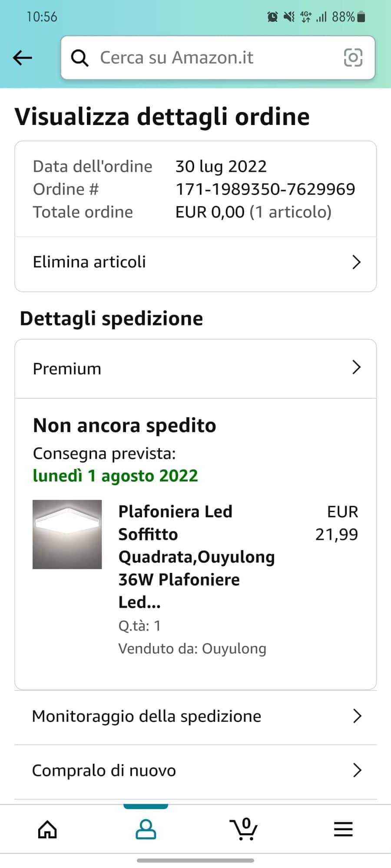
Task: Open the hamburger menu icon
Action: tap(343, 829)
